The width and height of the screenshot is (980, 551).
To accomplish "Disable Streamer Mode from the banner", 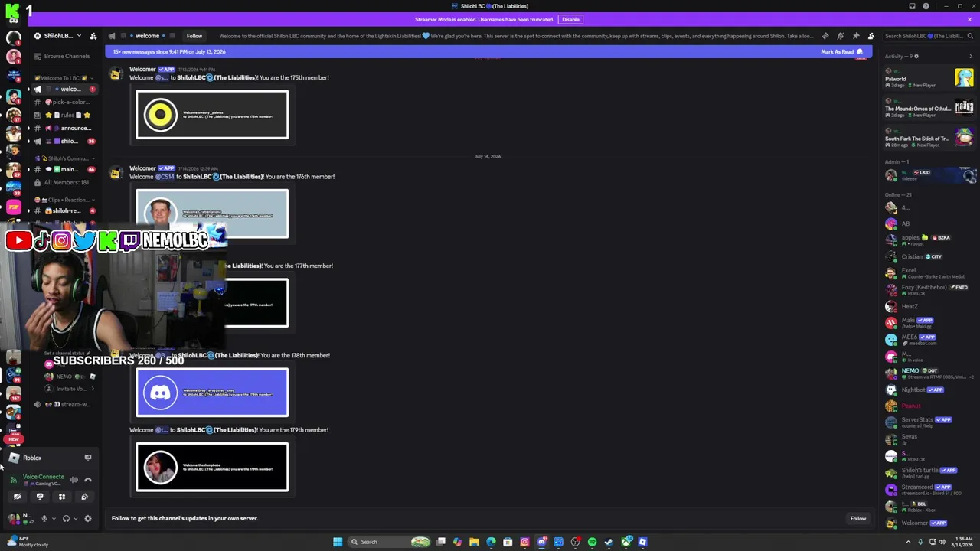I will coord(570,19).
